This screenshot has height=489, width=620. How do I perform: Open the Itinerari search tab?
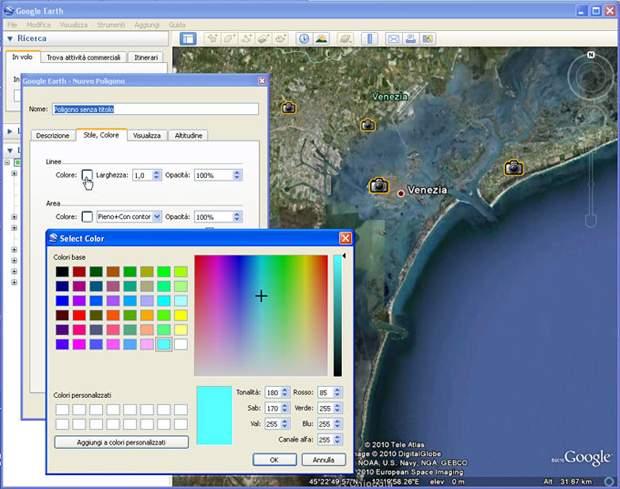coord(146,57)
